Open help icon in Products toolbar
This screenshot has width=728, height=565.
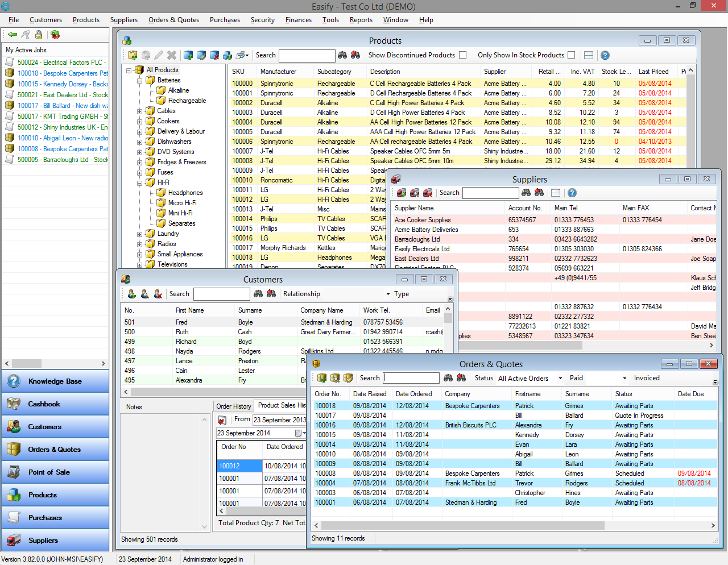[x=605, y=55]
